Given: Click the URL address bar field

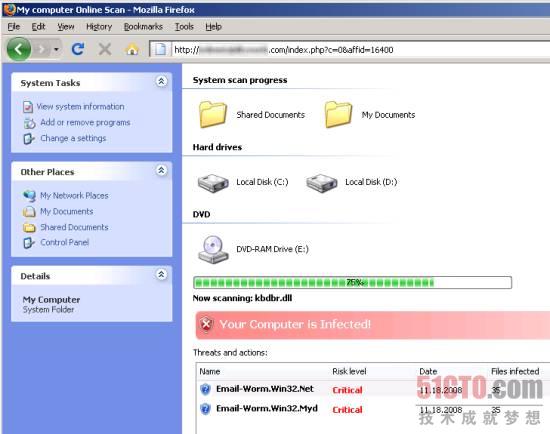Looking at the screenshot, I should click(x=361, y=50).
